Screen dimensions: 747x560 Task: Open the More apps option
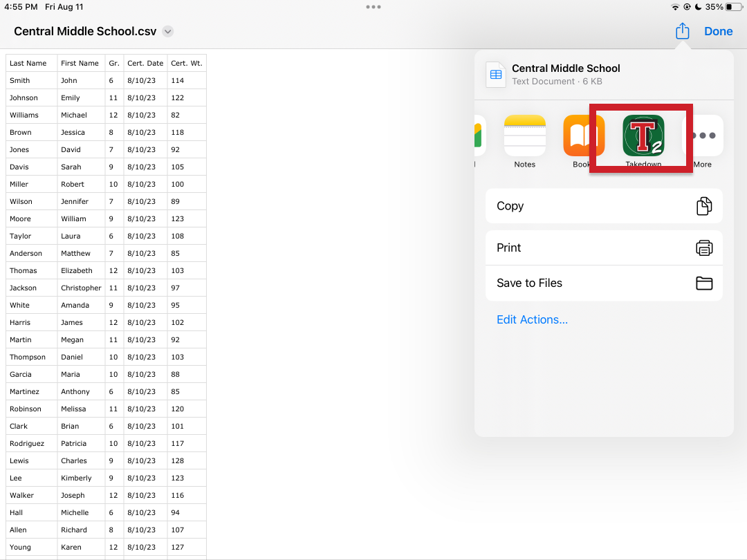703,136
